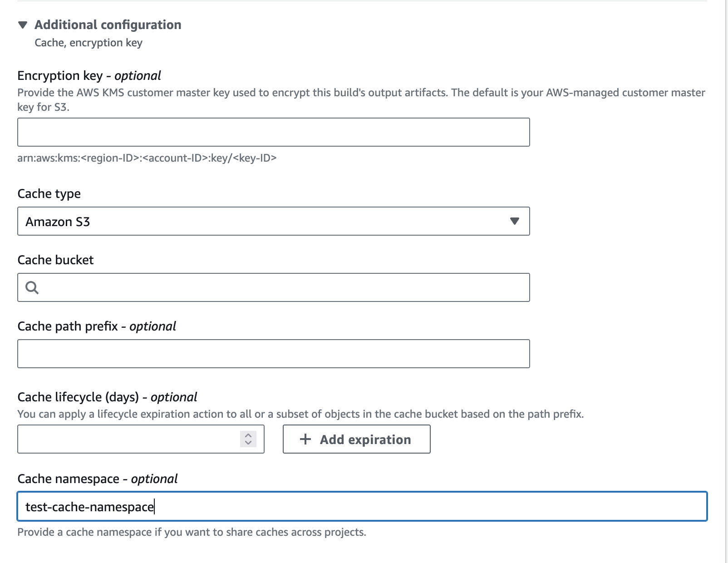Open Cache type dropdown arrow
The width and height of the screenshot is (728, 563).
point(514,221)
